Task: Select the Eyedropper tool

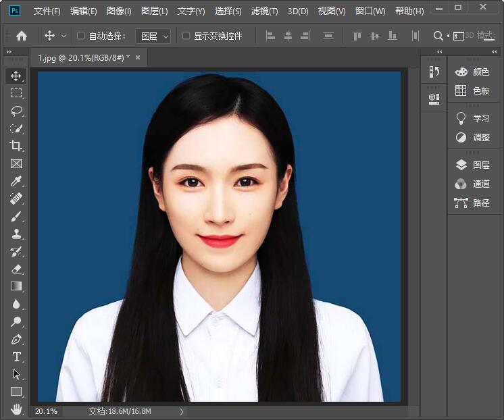Action: click(16, 181)
